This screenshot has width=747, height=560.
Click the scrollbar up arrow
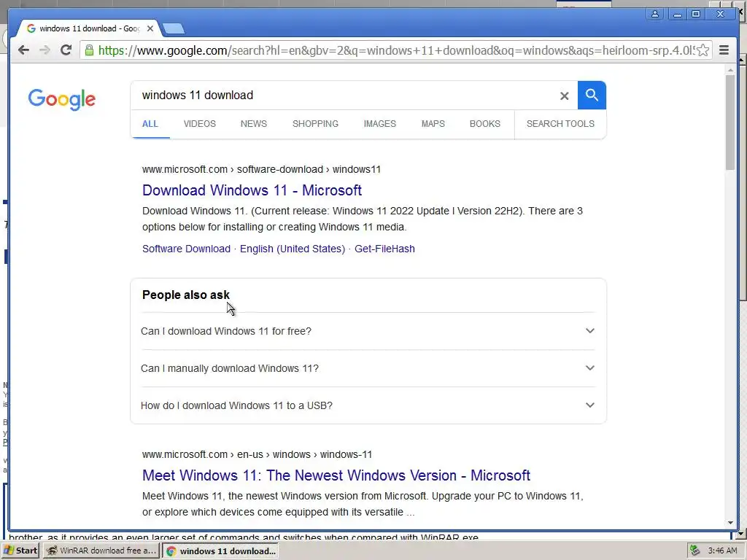pos(730,70)
